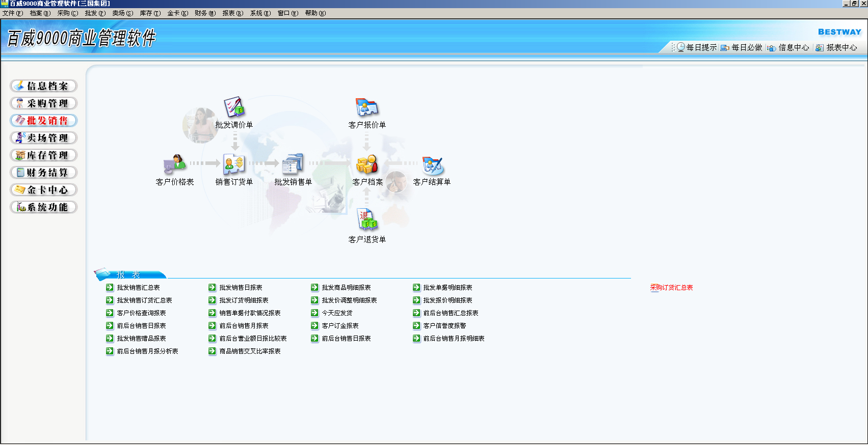
Task: Select 财务结算 in the sidebar
Action: (x=44, y=173)
